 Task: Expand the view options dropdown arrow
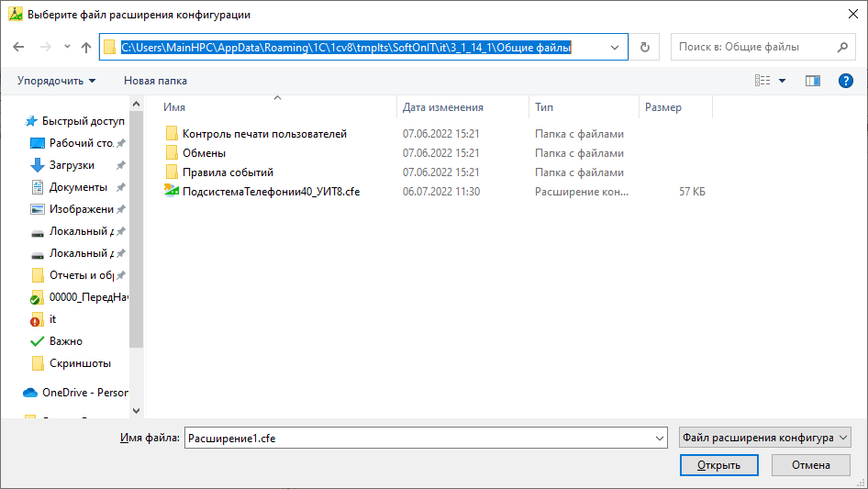point(783,81)
